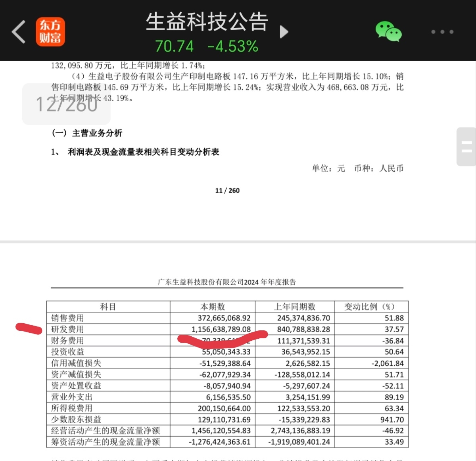Screen dimensions: 476x461
Task: Tap the play triangle beside the title
Action: (284, 32)
